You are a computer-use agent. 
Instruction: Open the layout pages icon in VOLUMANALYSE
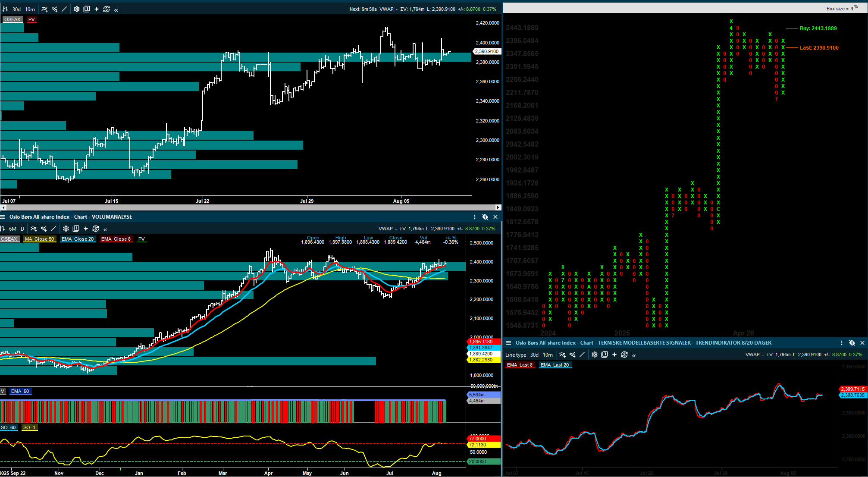[x=76, y=229]
